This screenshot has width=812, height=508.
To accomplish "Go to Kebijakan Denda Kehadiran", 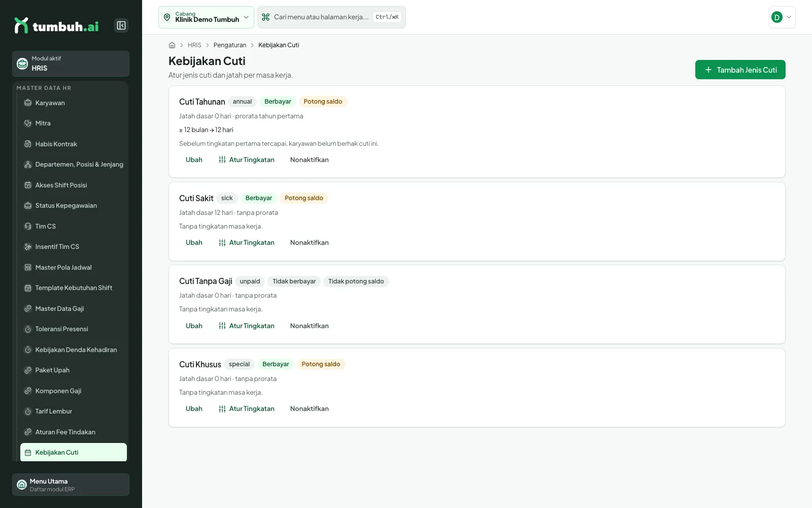I will [74, 350].
